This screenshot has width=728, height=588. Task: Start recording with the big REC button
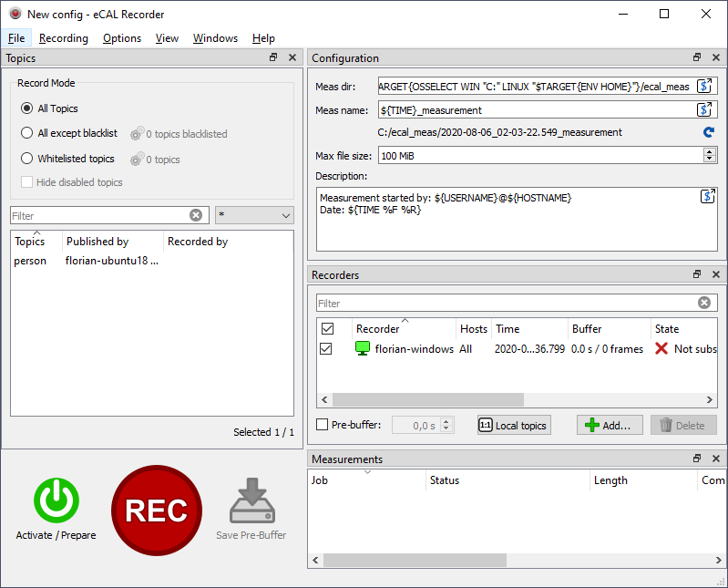click(157, 511)
